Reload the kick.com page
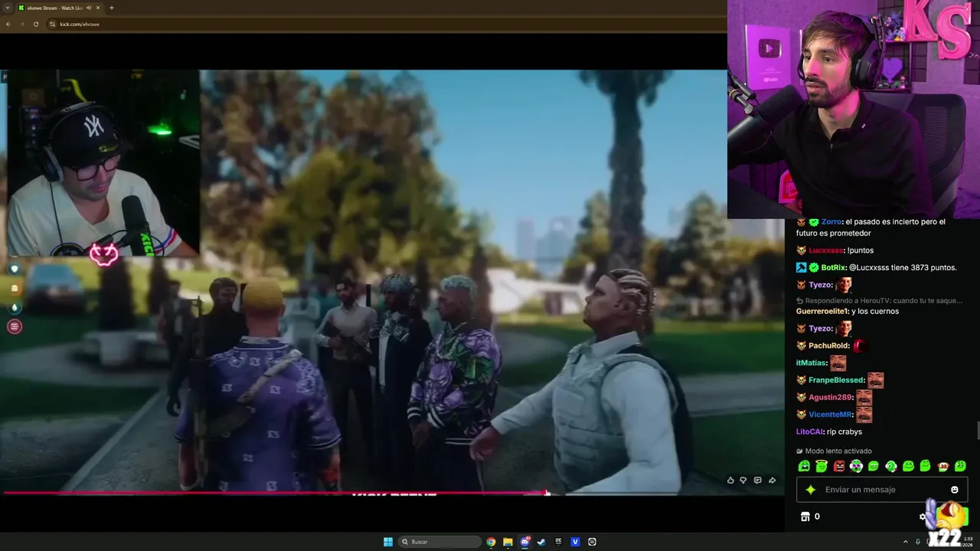This screenshot has height=551, width=980. click(x=36, y=24)
